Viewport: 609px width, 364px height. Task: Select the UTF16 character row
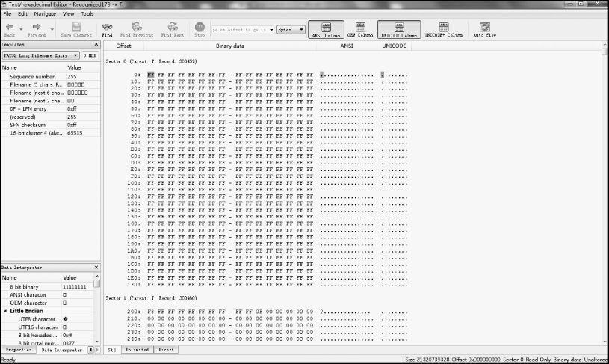[47, 327]
